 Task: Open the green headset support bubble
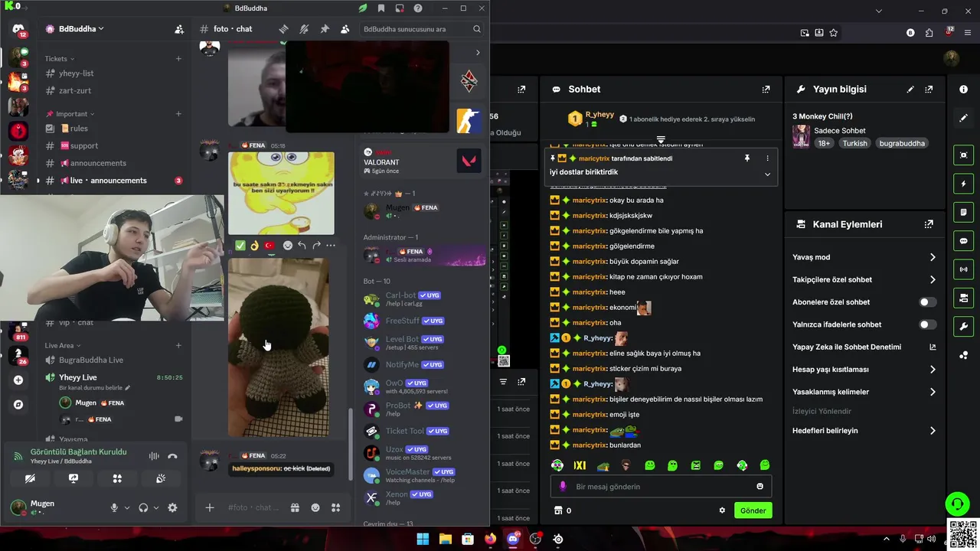click(x=958, y=504)
